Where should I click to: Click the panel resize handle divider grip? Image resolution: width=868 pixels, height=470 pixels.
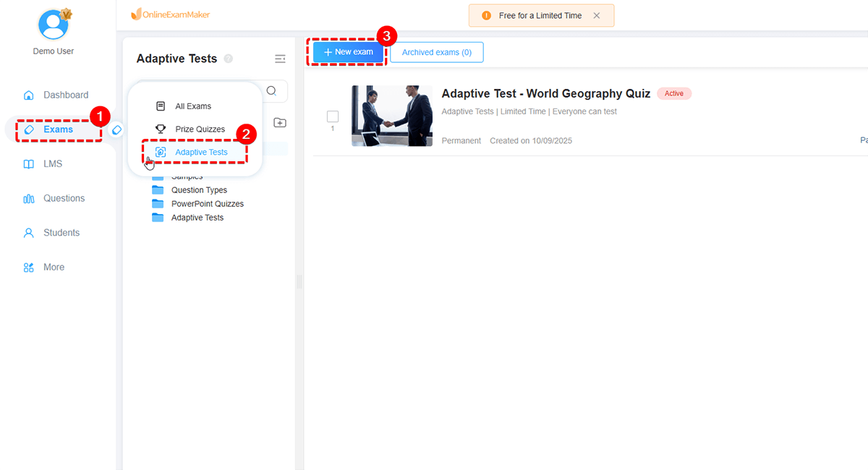pos(299,282)
